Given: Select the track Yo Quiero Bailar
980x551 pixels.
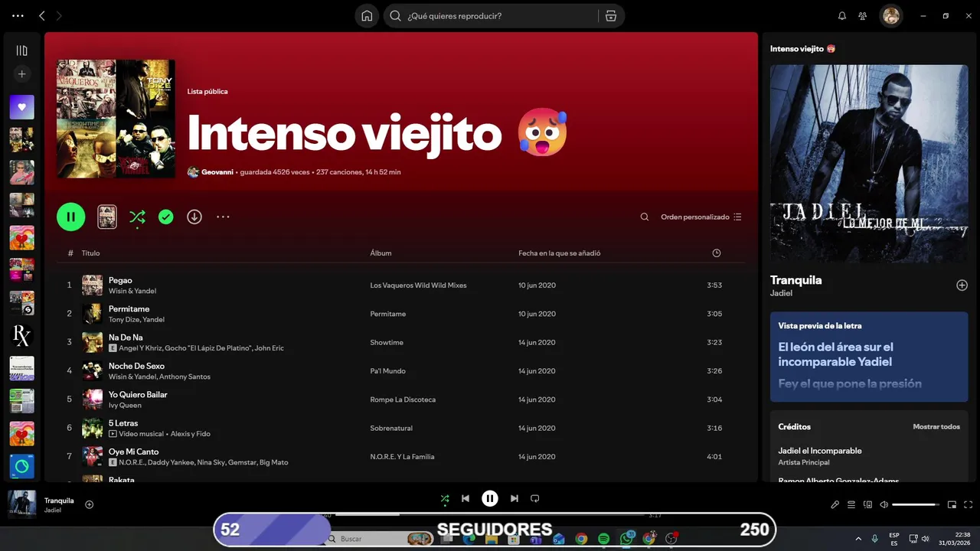Looking at the screenshot, I should tap(138, 395).
